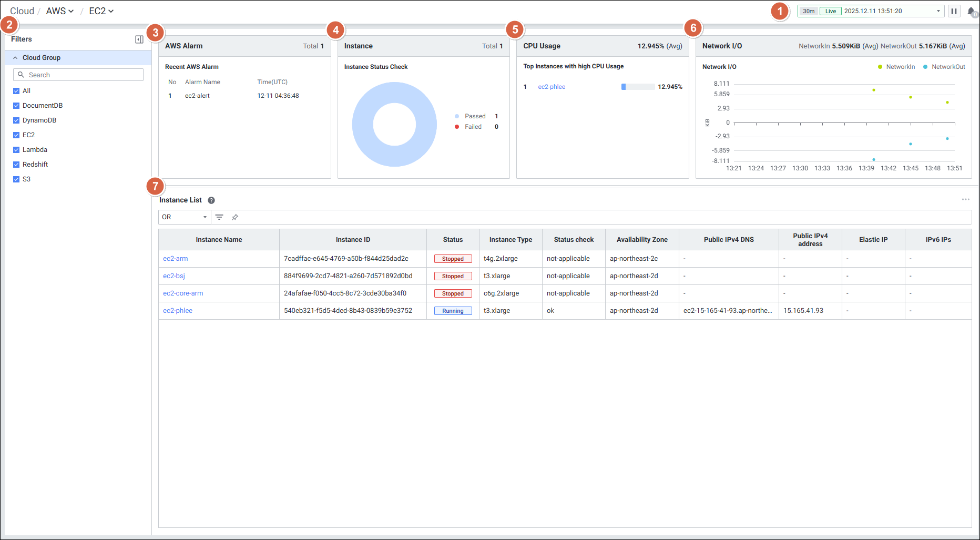
Task: Click the ec2-phlee CPU usage bar
Action: [638, 87]
